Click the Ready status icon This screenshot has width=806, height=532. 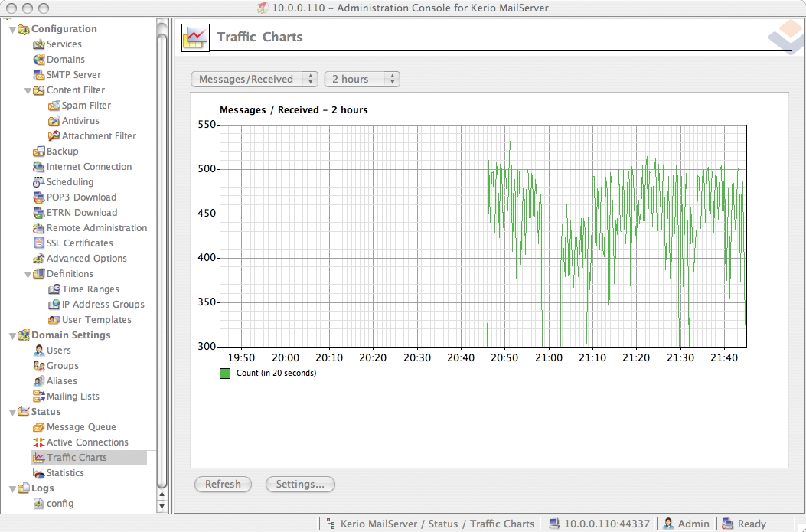727,524
